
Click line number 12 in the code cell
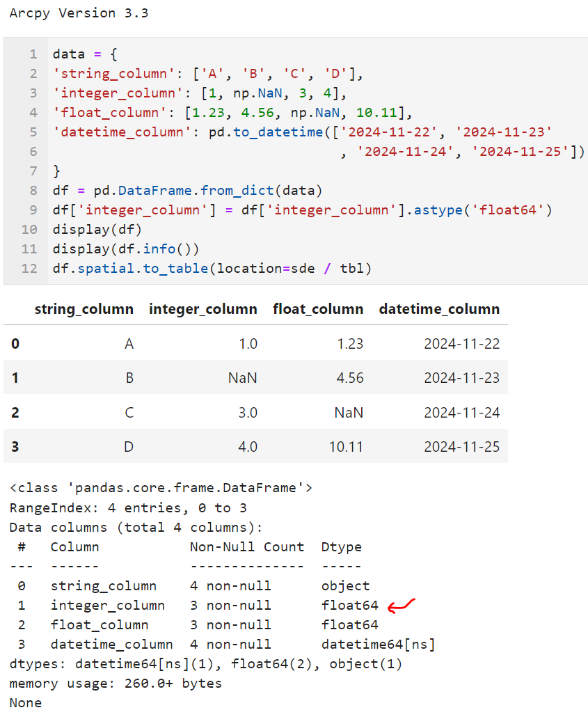[x=29, y=268]
